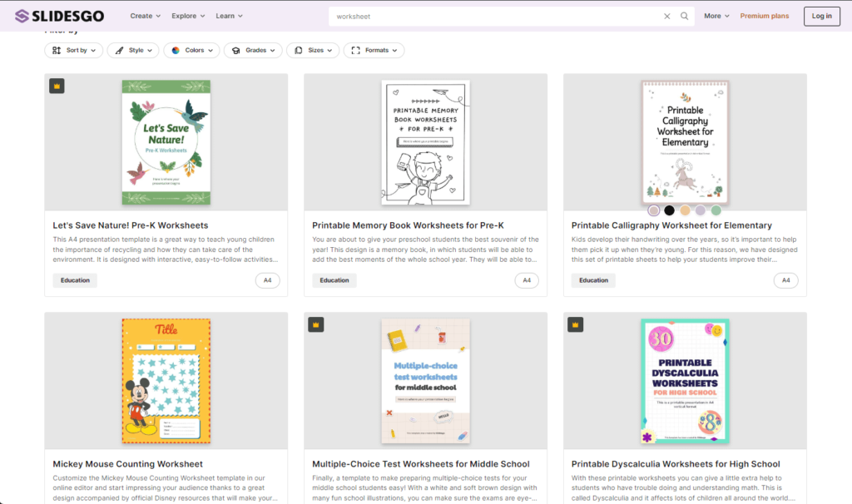
Task: Click the magnifying glass search icon
Action: 685,16
